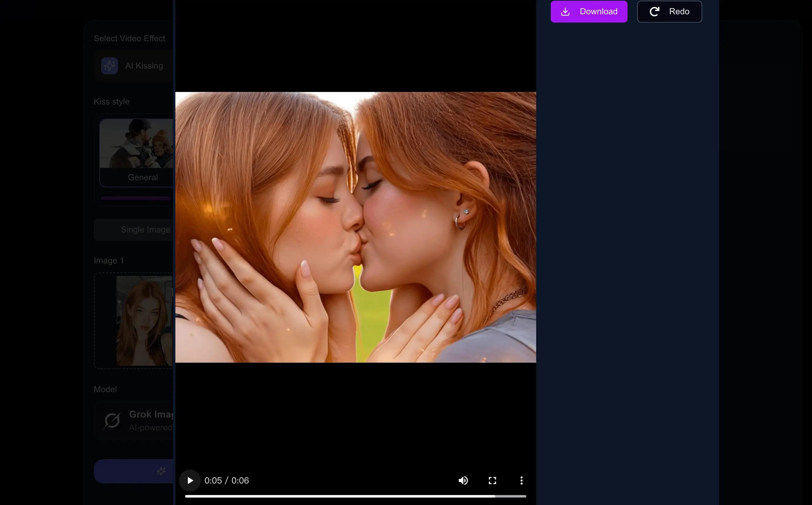Click the Grok model logo icon

(112, 420)
